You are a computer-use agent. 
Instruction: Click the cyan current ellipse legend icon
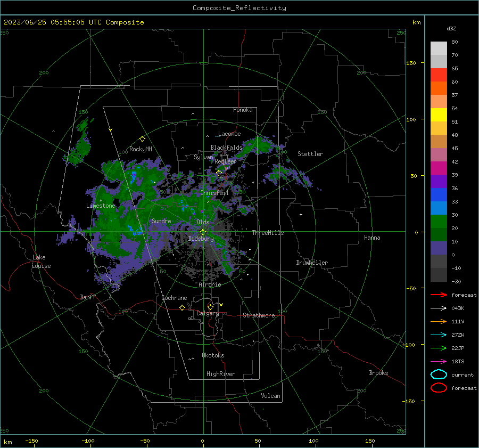[439, 374]
